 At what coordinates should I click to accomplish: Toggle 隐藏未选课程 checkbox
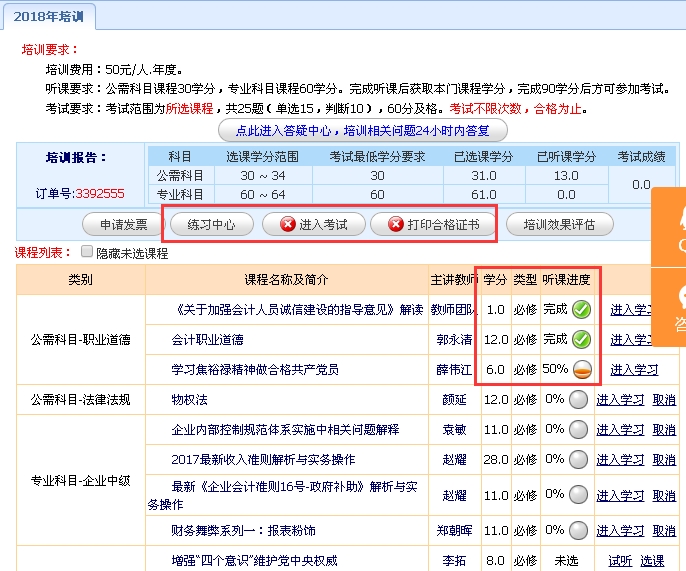point(87,252)
